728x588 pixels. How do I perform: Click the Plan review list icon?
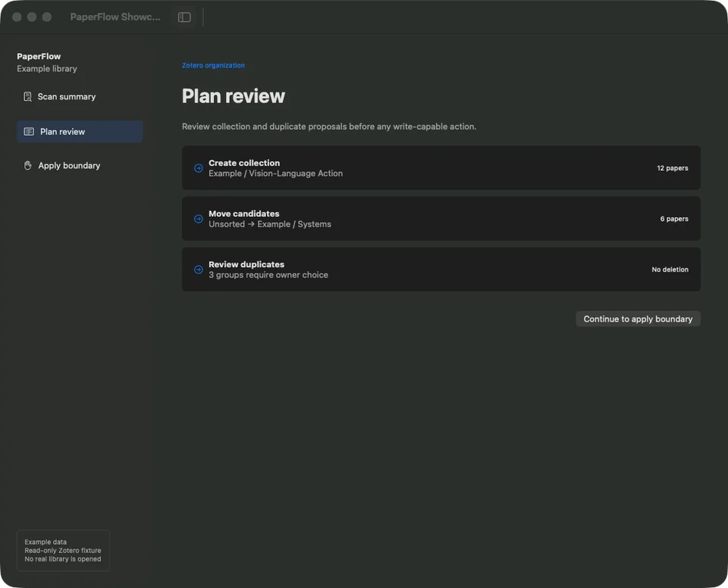pos(29,131)
